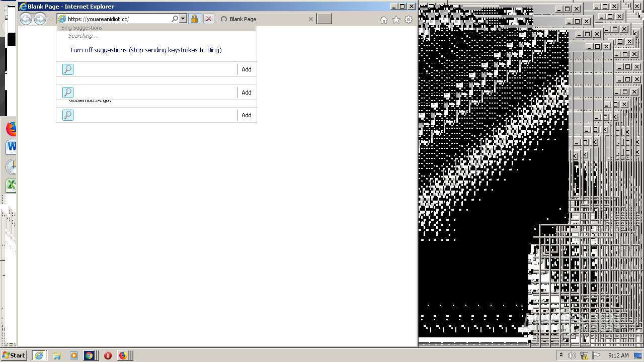Screen dimensions: 644x362
Task: Click the bottom search provider magnifier icon
Action: pyautogui.click(x=67, y=115)
